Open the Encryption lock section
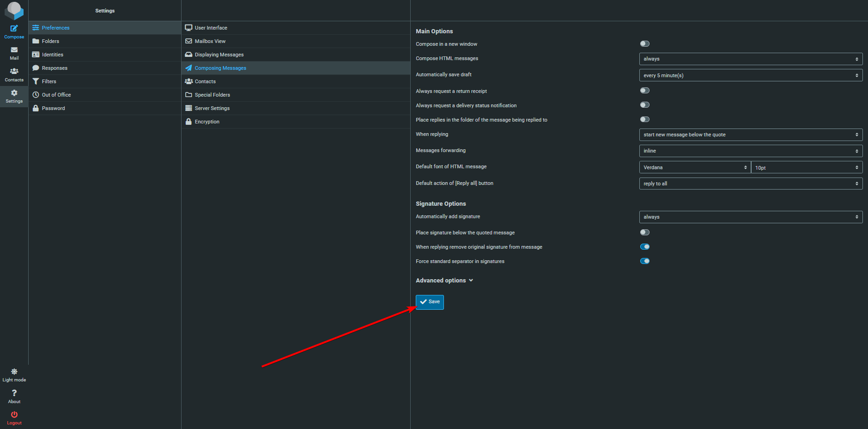This screenshot has width=868, height=429. 207,122
